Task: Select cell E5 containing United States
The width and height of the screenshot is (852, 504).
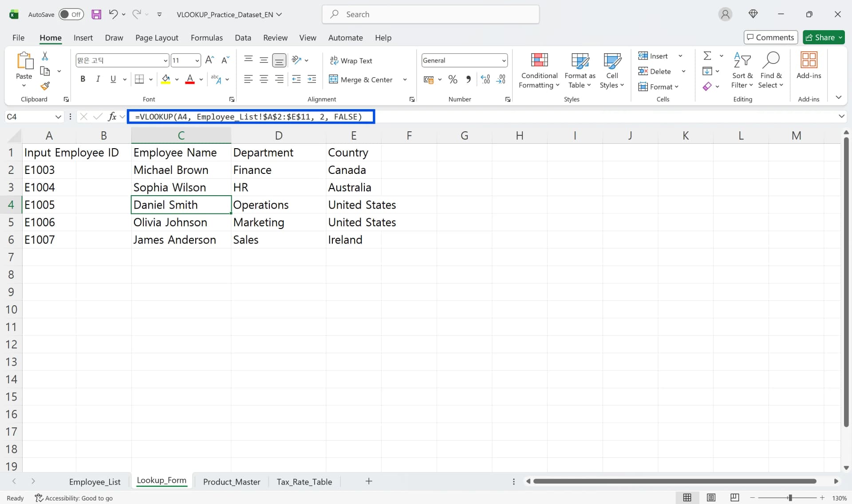Action: click(x=362, y=222)
